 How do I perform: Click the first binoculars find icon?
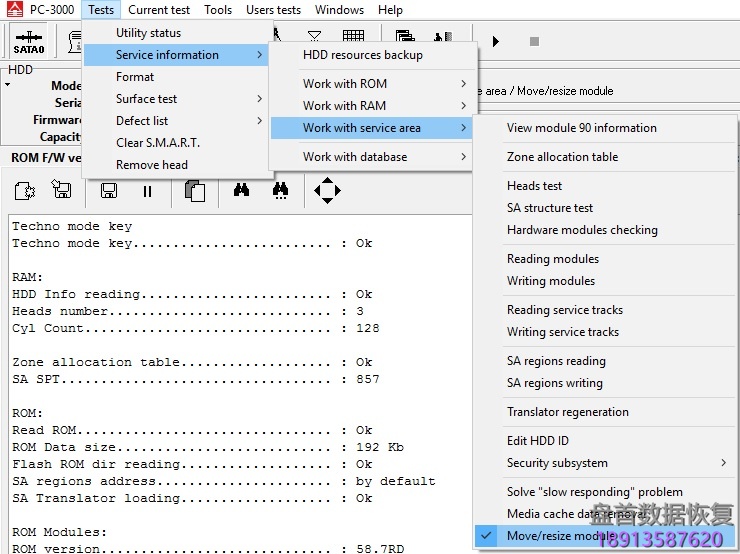coord(241,190)
